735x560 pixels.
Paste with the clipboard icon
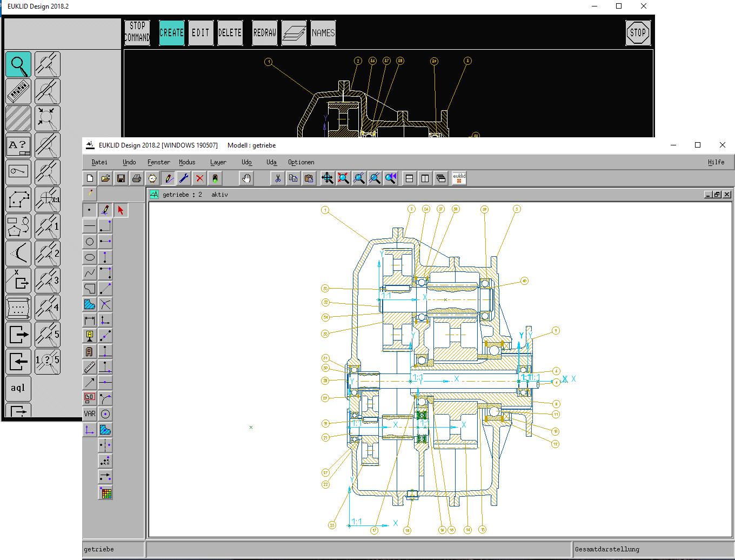point(309,178)
